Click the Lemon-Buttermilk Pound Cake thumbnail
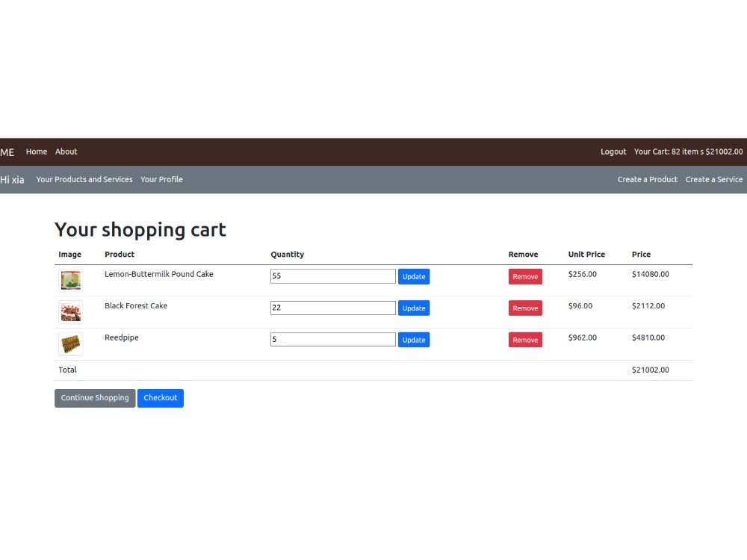Image resolution: width=747 pixels, height=560 pixels. (x=70, y=281)
